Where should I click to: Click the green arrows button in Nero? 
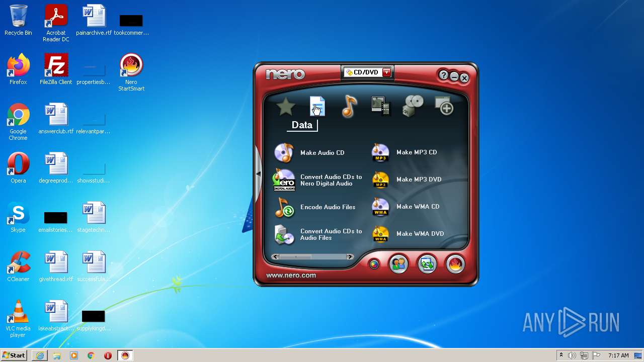[x=427, y=264]
